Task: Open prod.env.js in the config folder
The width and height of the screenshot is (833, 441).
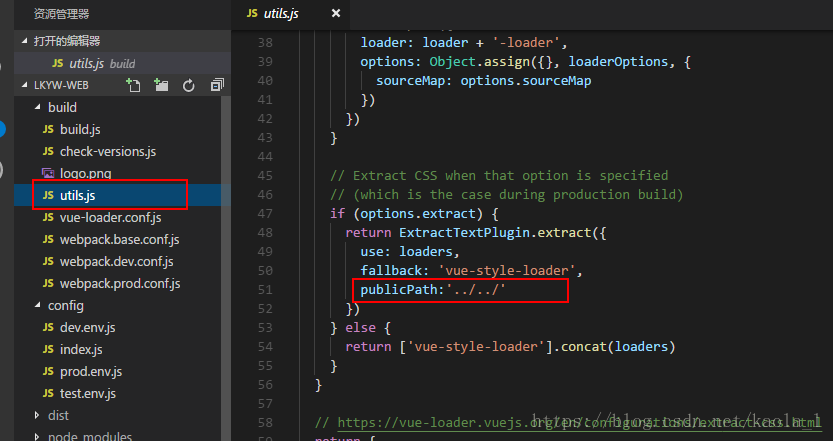Action: click(82, 371)
